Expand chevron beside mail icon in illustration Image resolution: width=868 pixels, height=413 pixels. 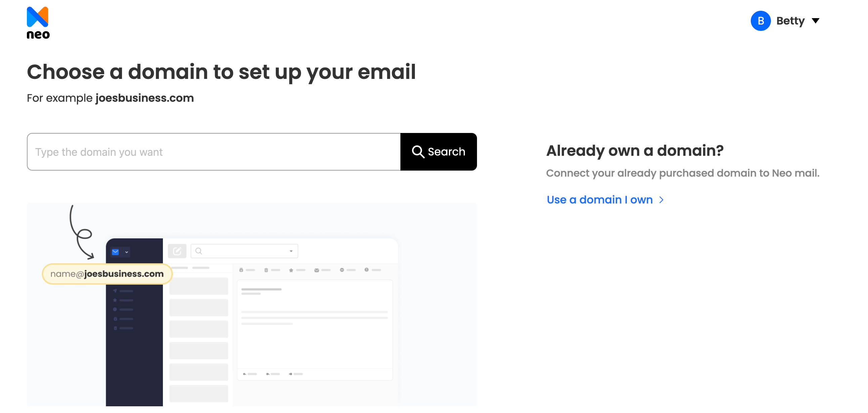coord(127,252)
